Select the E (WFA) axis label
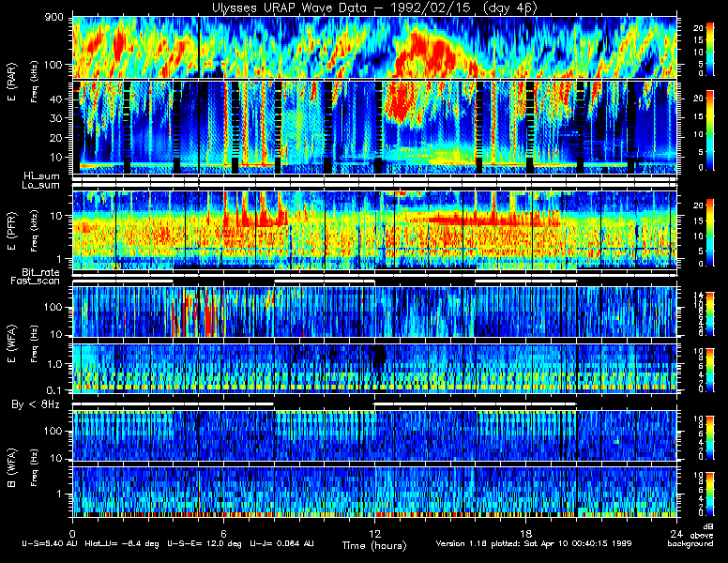The height and width of the screenshot is (563, 728). coord(11,343)
